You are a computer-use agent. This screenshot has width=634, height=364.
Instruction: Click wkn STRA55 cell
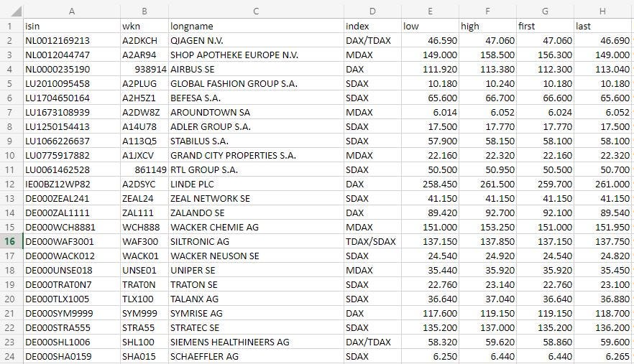click(144, 327)
